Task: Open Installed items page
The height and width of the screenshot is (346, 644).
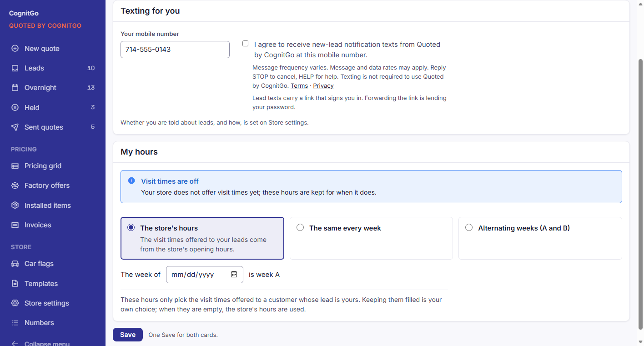Action: 53,206
